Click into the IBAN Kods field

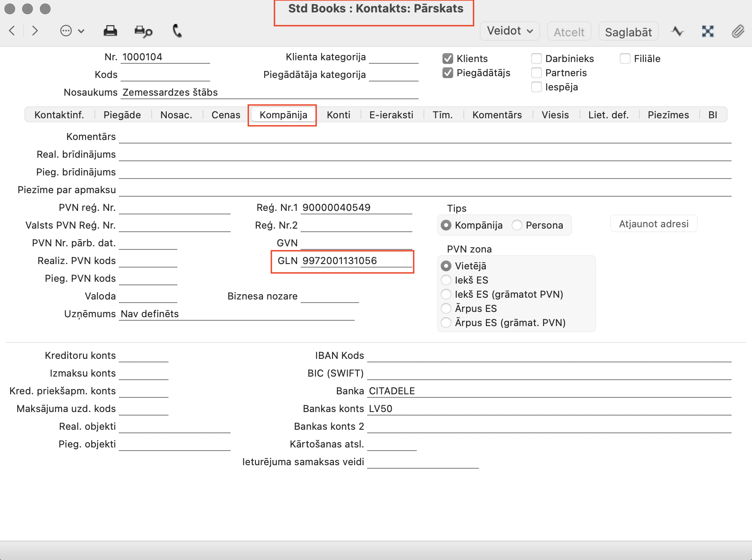pos(549,356)
